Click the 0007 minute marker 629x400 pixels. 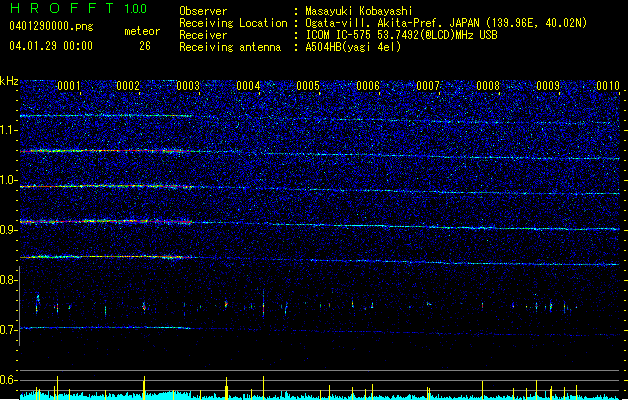click(428, 86)
